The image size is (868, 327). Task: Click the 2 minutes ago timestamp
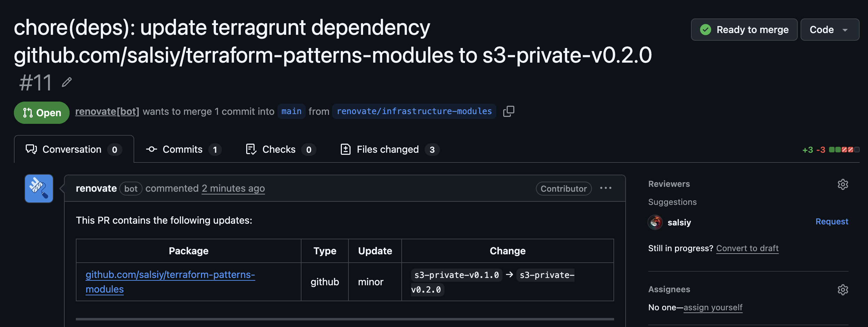(233, 189)
